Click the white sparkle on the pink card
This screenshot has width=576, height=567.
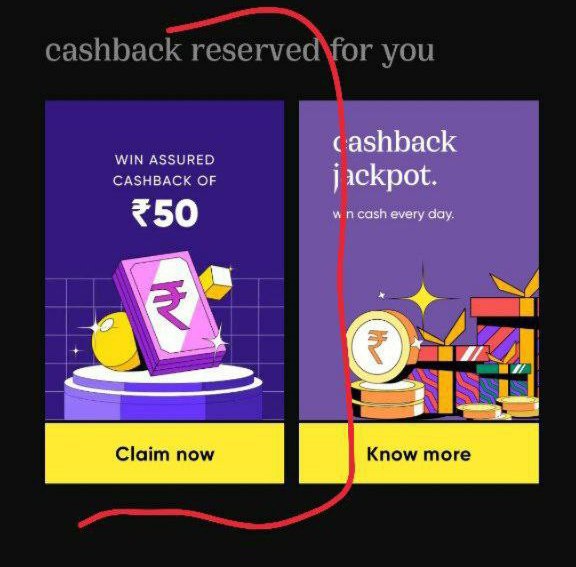pos(217,340)
